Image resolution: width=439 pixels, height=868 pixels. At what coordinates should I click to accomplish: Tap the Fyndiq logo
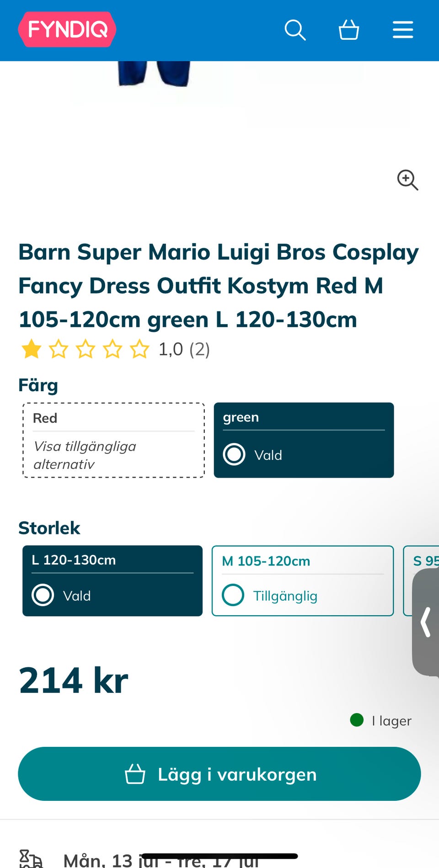(x=67, y=30)
